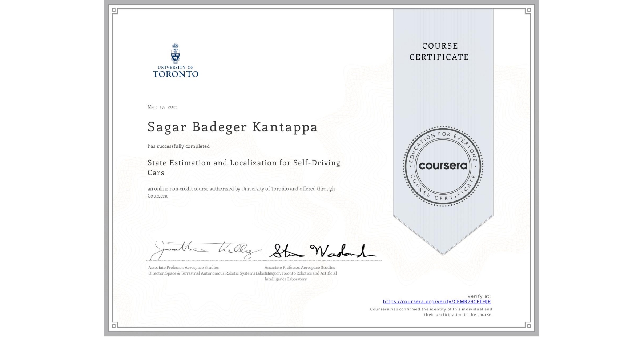The width and height of the screenshot is (644, 337).
Task: Select the course title State Estimation and Localization
Action: [244, 167]
